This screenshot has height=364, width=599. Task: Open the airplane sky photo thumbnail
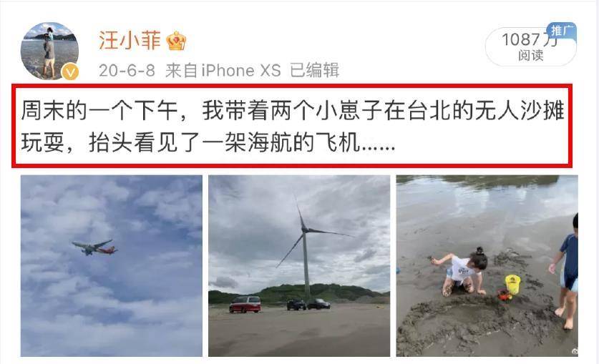point(112,266)
